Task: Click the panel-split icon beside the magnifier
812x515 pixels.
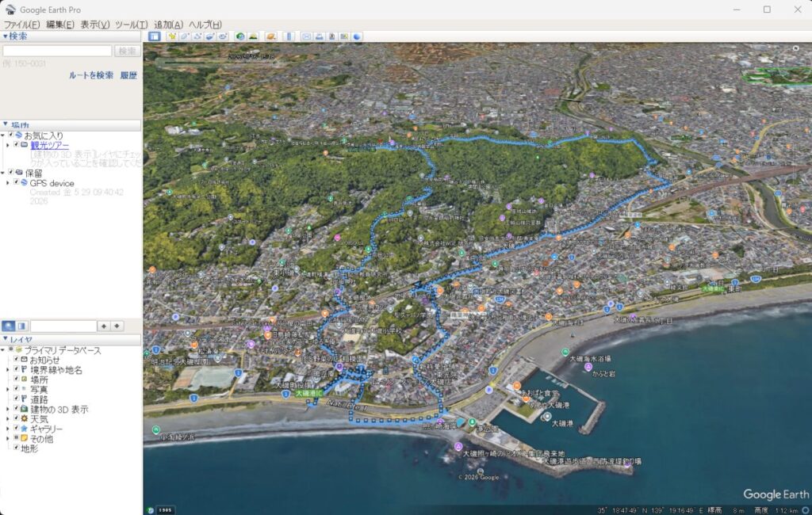Action: 21,326
